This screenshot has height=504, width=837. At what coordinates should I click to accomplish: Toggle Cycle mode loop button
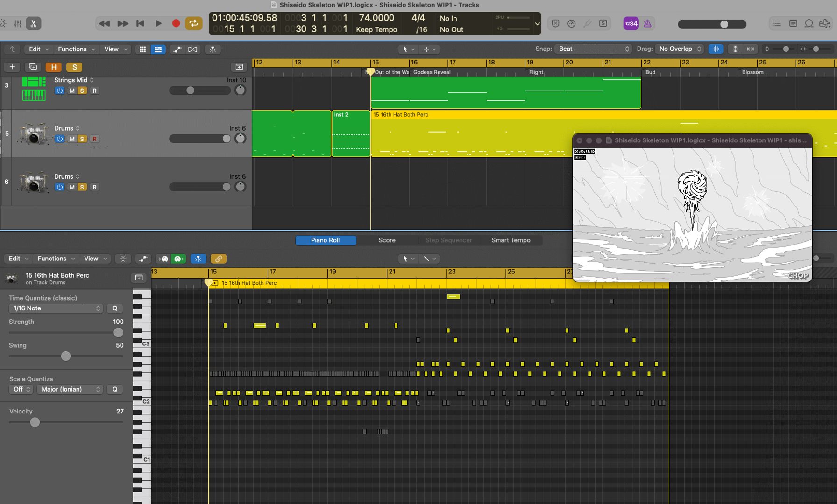pos(193,23)
